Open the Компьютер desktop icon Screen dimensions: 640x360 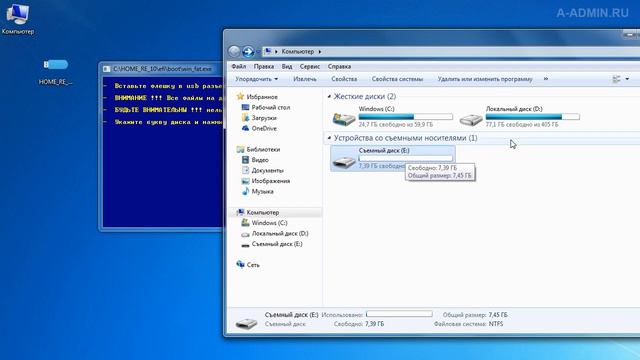point(18,19)
